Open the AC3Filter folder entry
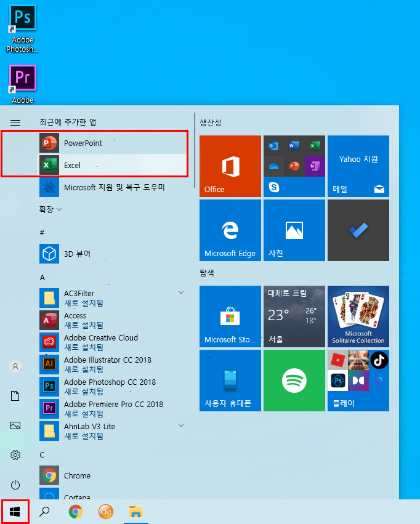Viewport: 420px width, 524px height. tap(112, 298)
